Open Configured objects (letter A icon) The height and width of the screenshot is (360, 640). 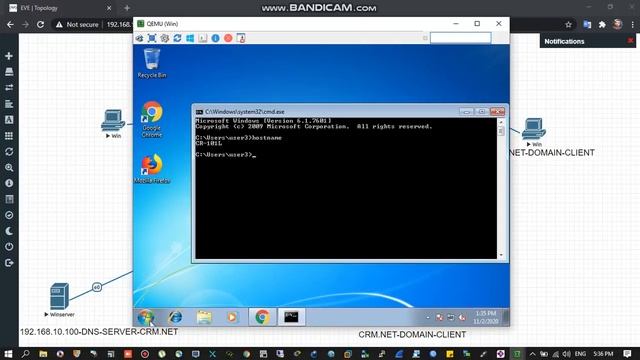pos(9,120)
